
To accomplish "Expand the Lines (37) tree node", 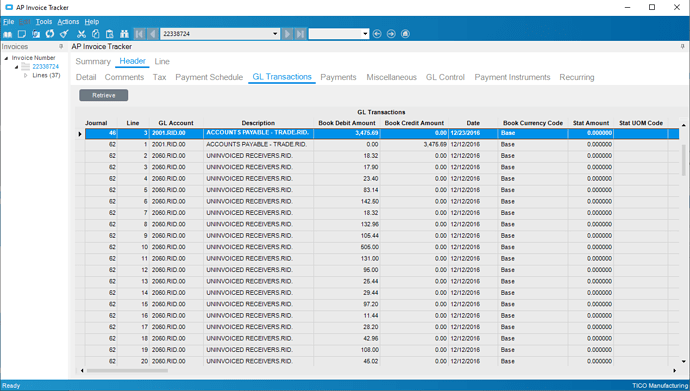I will pos(26,76).
